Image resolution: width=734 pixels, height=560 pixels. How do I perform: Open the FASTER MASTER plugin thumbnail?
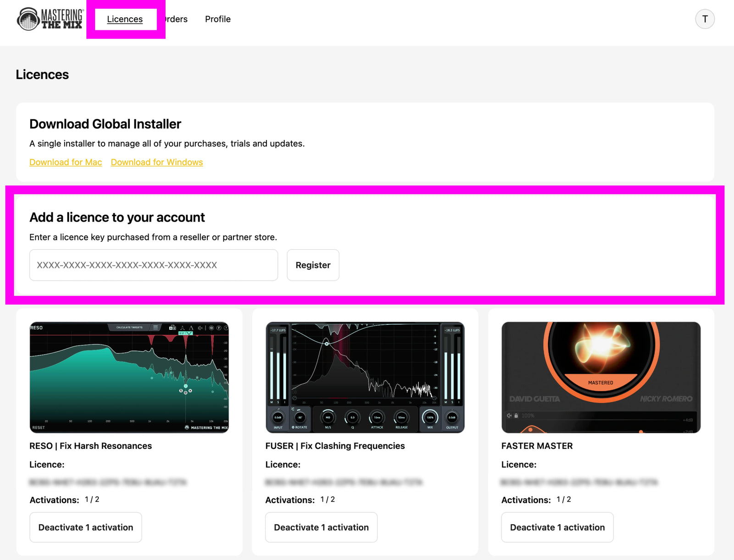click(x=601, y=377)
